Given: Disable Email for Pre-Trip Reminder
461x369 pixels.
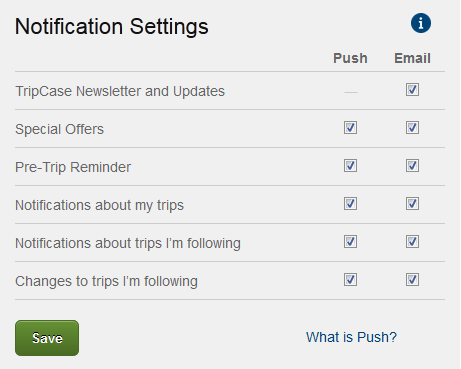Looking at the screenshot, I should click(x=412, y=166).
